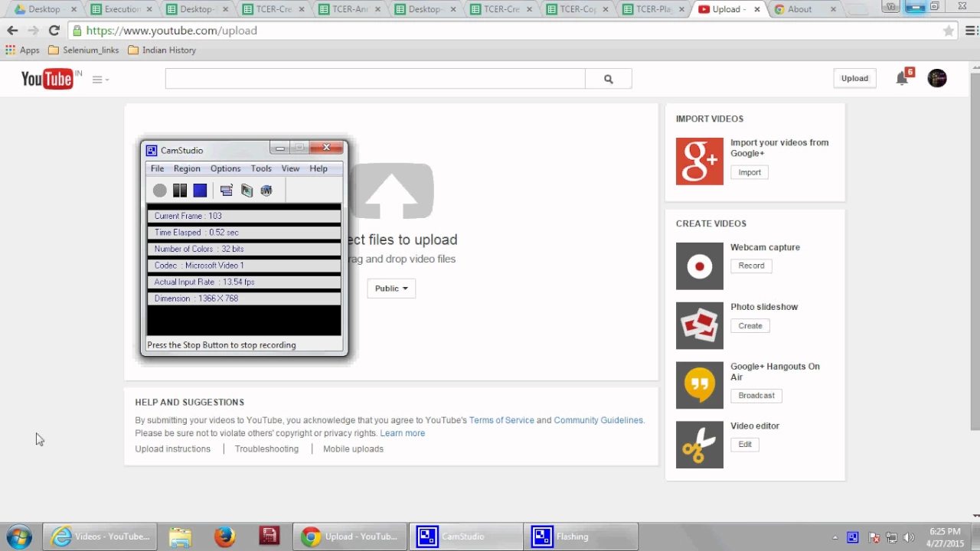Go back in Chrome browser
Viewport: 980px width, 551px height.
click(x=12, y=31)
